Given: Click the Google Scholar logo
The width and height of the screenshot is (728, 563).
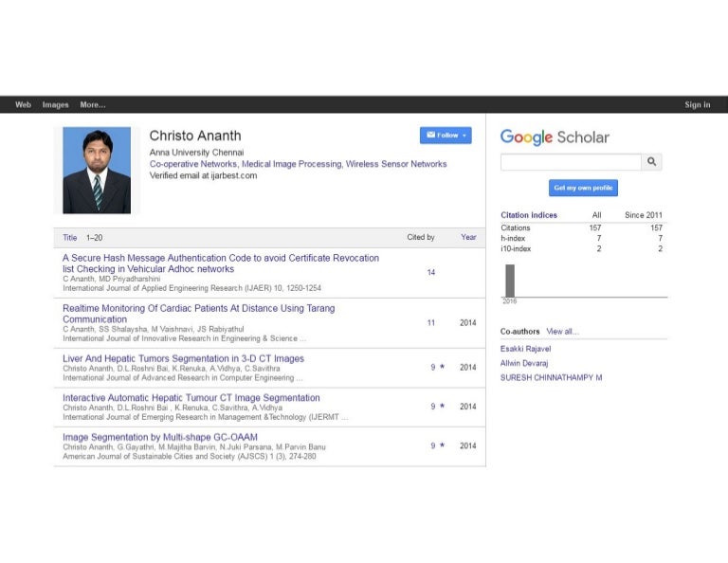Looking at the screenshot, I should pyautogui.click(x=555, y=137).
